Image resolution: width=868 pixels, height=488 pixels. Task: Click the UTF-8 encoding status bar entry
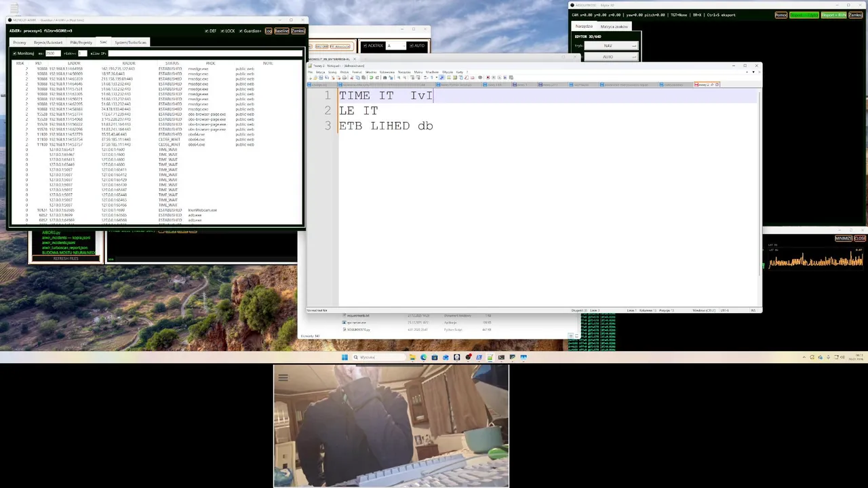tap(724, 310)
